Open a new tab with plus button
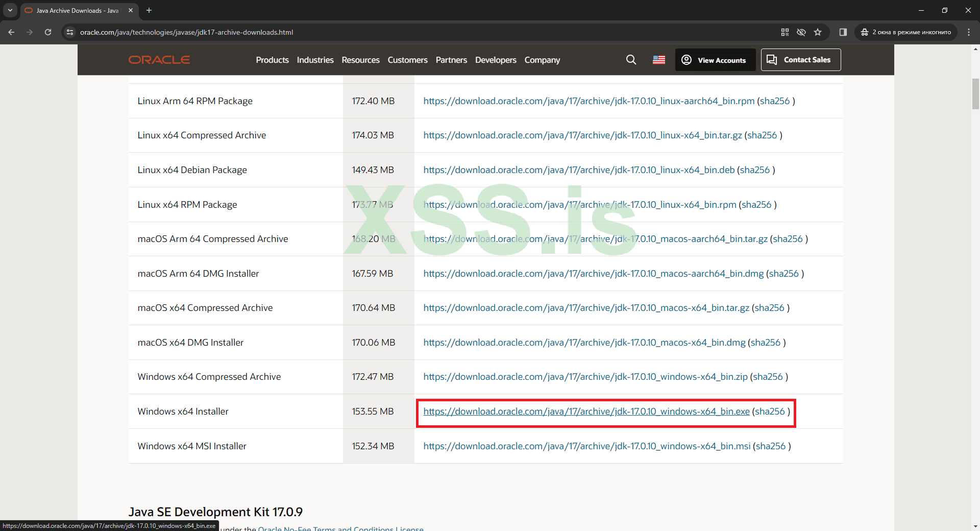This screenshot has height=531, width=980. click(x=149, y=10)
